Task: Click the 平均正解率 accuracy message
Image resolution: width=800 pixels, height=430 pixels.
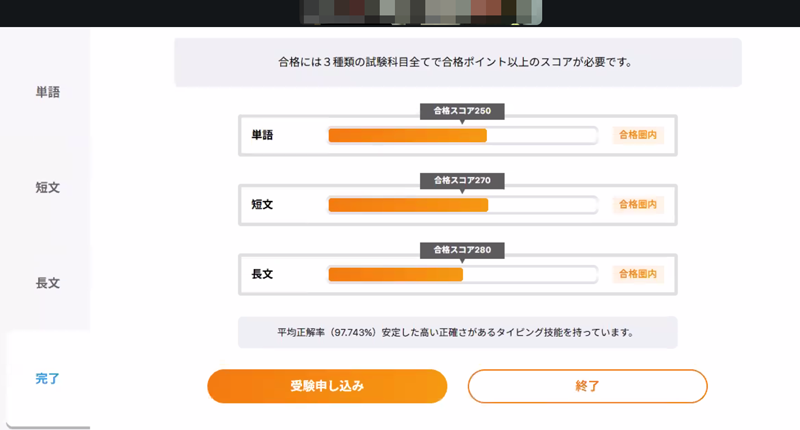Action: 457,332
